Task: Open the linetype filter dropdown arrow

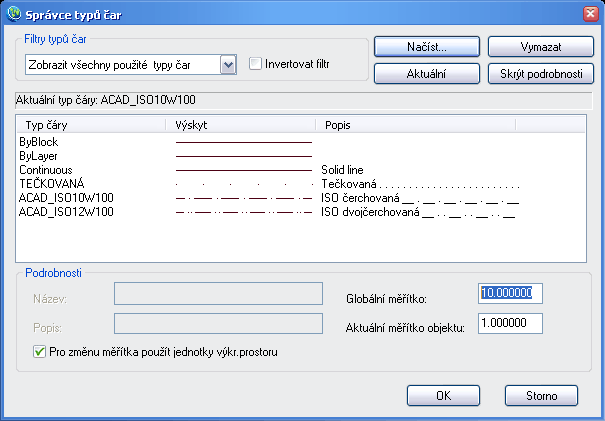Action: [x=228, y=65]
